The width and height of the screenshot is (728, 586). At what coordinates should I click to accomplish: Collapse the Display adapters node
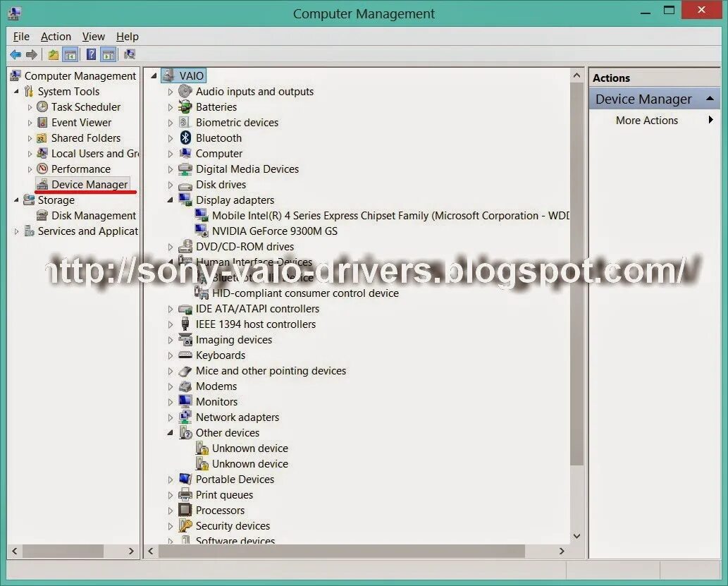tap(171, 200)
